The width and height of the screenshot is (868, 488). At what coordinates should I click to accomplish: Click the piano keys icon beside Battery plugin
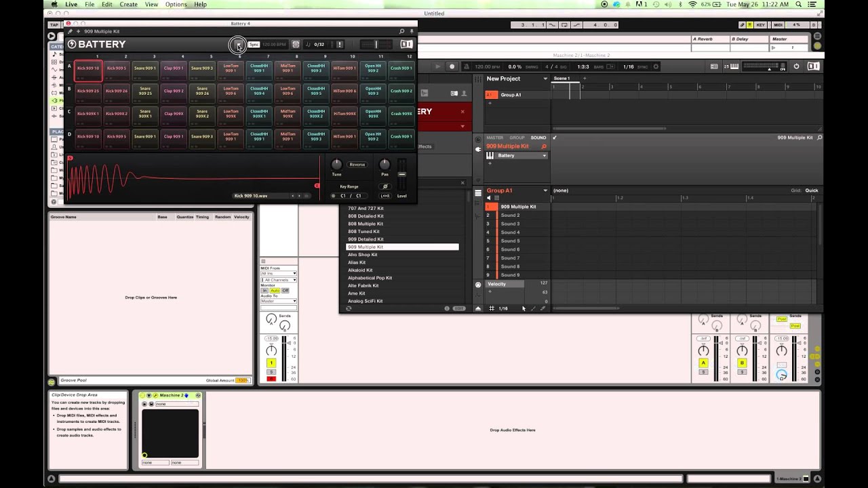490,155
